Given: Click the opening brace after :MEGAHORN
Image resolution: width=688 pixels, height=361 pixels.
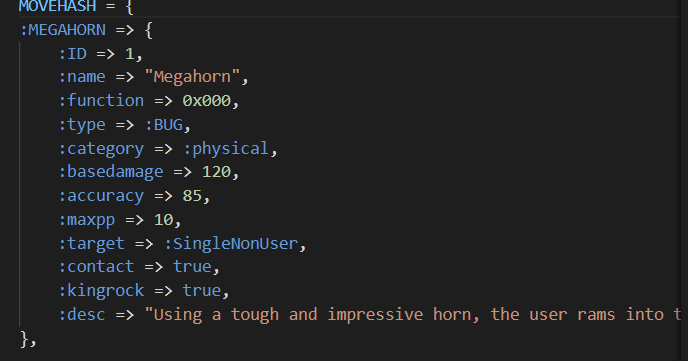Looking at the screenshot, I should tap(149, 30).
